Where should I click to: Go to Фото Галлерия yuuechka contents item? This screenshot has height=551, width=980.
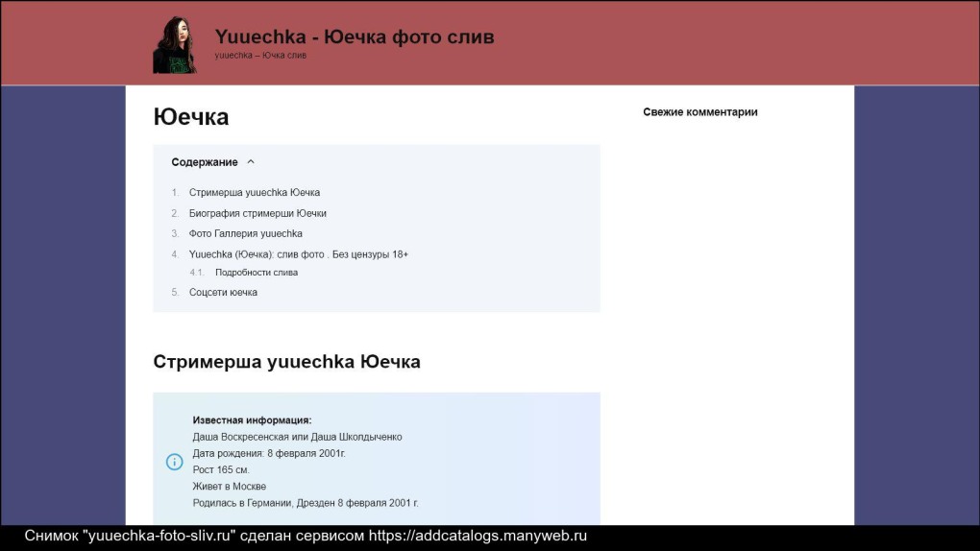[246, 233]
